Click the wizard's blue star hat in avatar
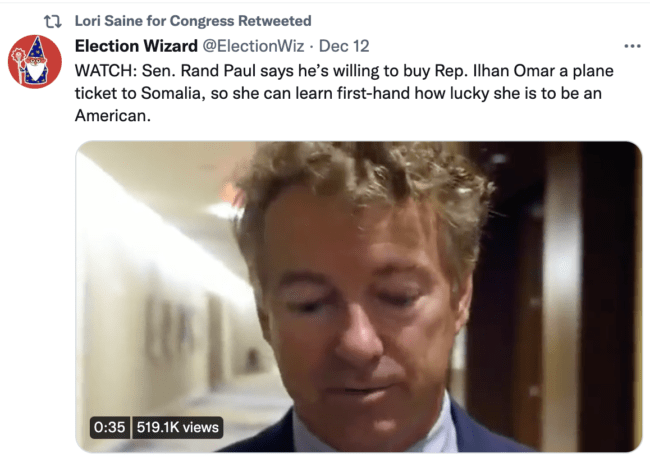Screen dimensions: 650x458 pos(36,49)
